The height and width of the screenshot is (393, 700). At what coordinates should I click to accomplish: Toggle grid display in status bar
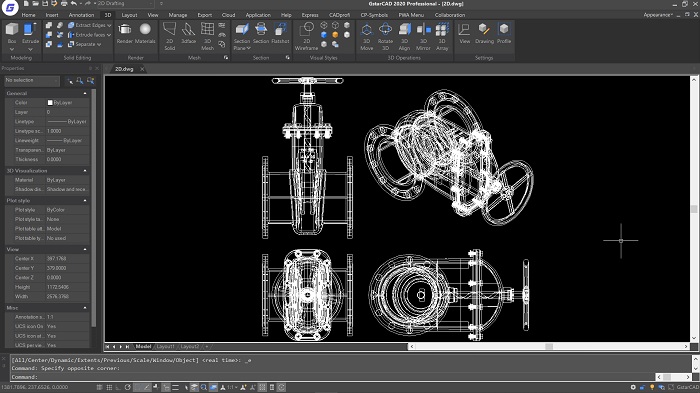109,387
